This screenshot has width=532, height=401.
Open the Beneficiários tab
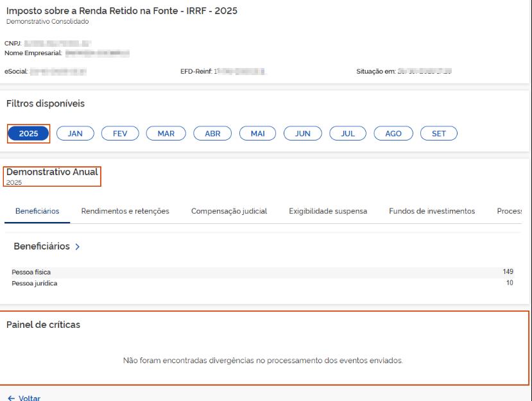(37, 211)
